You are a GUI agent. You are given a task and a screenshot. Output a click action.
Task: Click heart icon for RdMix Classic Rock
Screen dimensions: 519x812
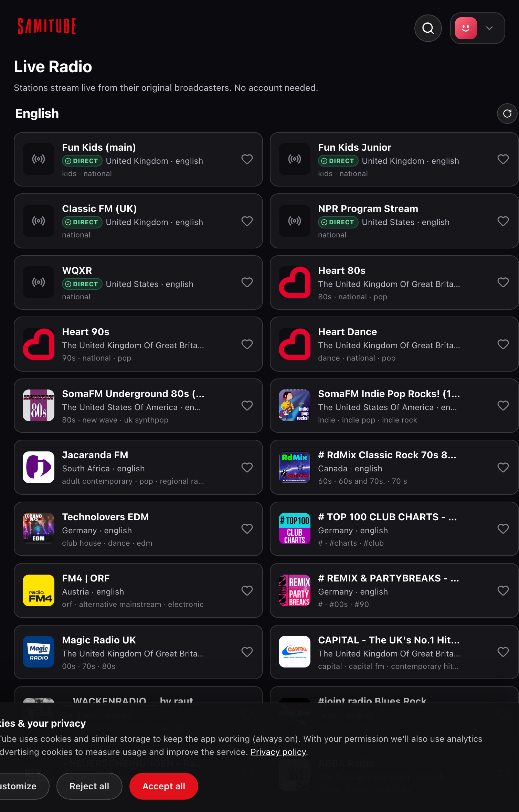pyautogui.click(x=503, y=467)
